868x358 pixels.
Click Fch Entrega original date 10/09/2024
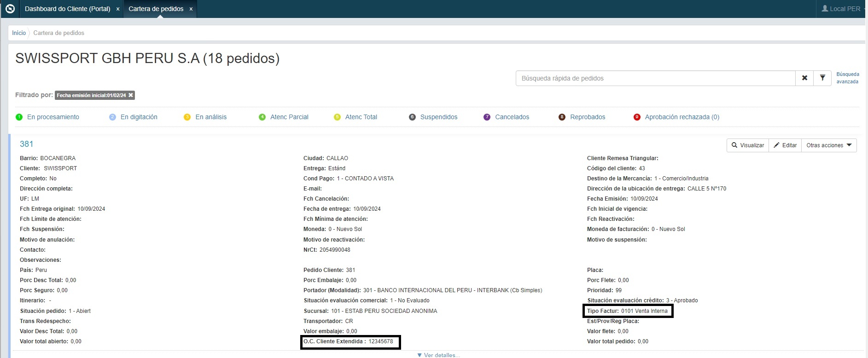91,209
